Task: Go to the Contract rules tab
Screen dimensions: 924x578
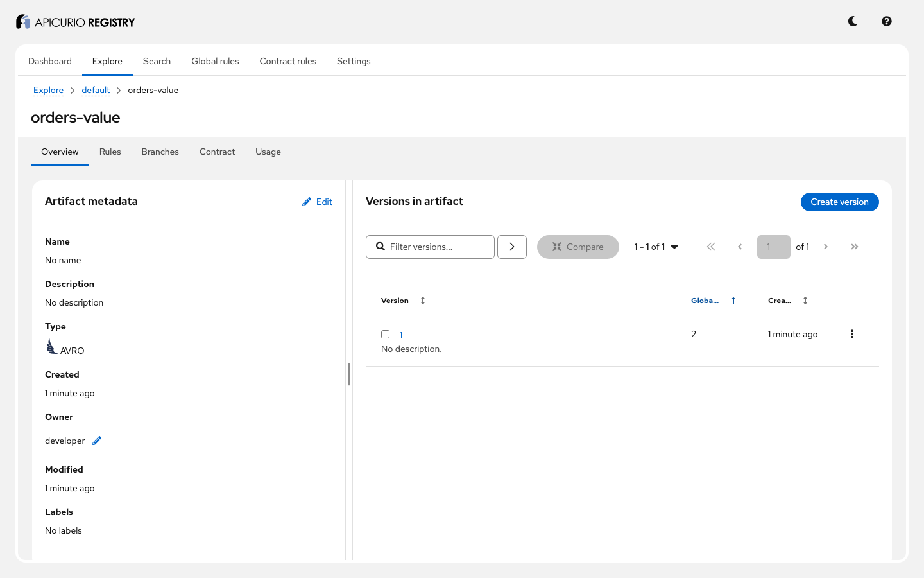Action: pos(288,61)
